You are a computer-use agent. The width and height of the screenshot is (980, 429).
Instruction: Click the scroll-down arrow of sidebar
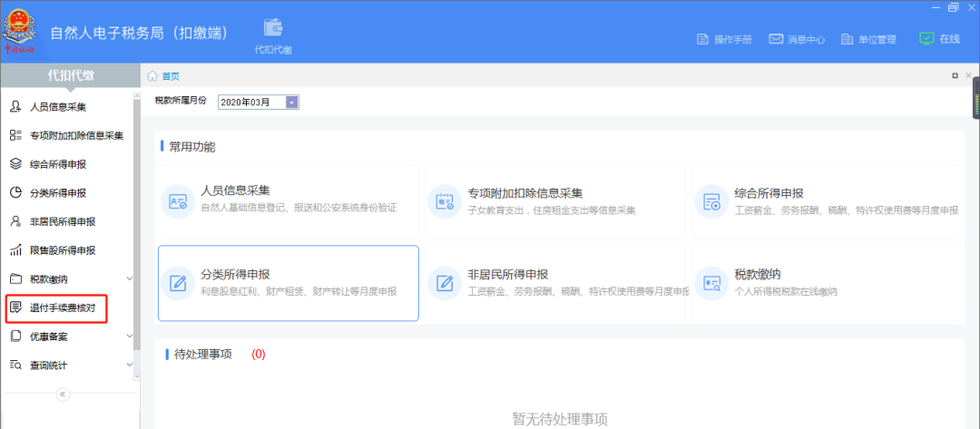click(137, 377)
